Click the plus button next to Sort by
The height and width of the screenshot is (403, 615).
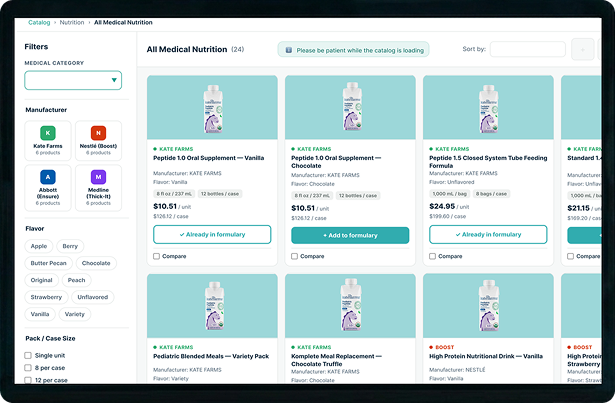tap(582, 49)
